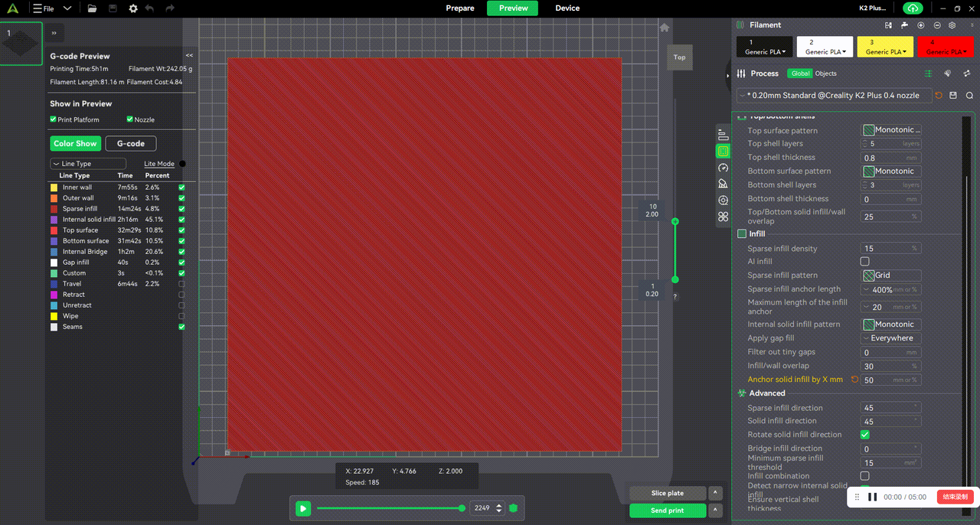
Task: Click the green cloud upload icon
Action: (913, 8)
